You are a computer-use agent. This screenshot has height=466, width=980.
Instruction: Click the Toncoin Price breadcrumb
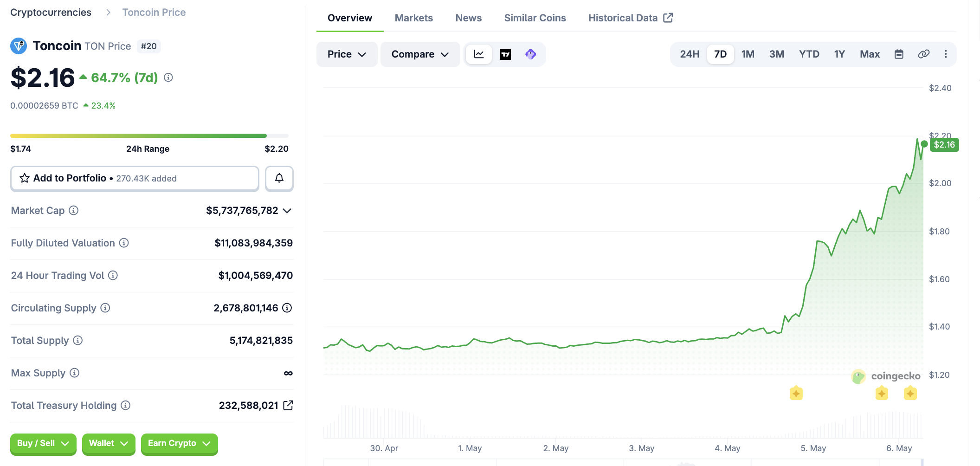click(x=154, y=13)
